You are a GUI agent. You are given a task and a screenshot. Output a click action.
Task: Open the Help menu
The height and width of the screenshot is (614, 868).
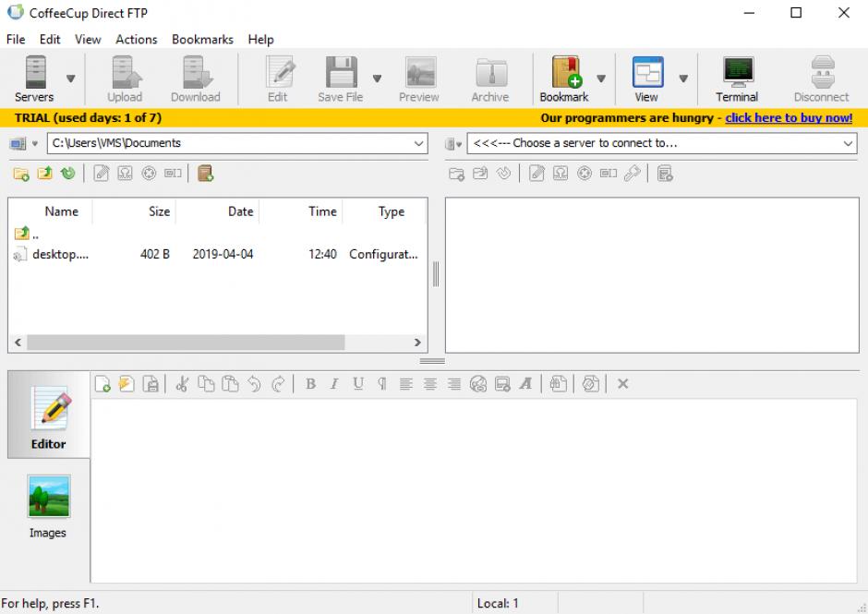pos(260,40)
